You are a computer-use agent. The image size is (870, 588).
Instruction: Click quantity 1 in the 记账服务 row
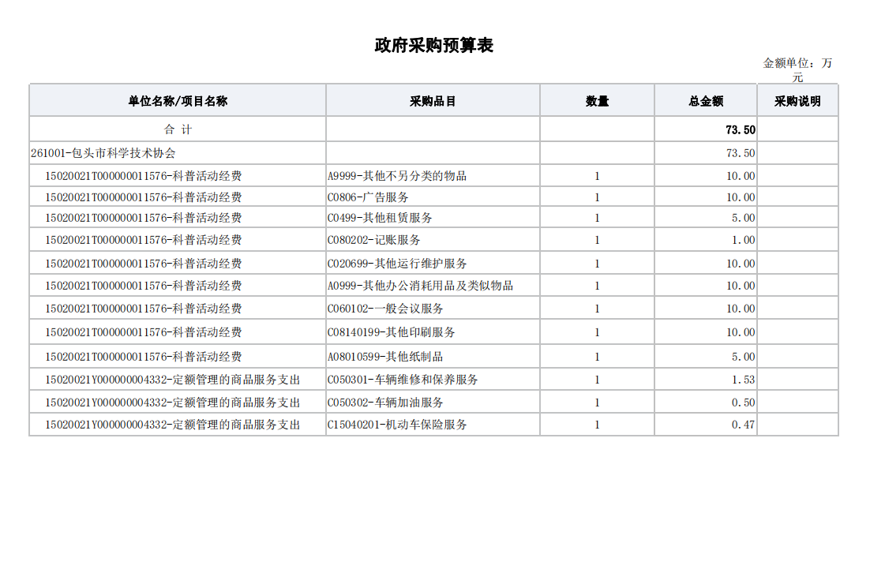tap(597, 240)
